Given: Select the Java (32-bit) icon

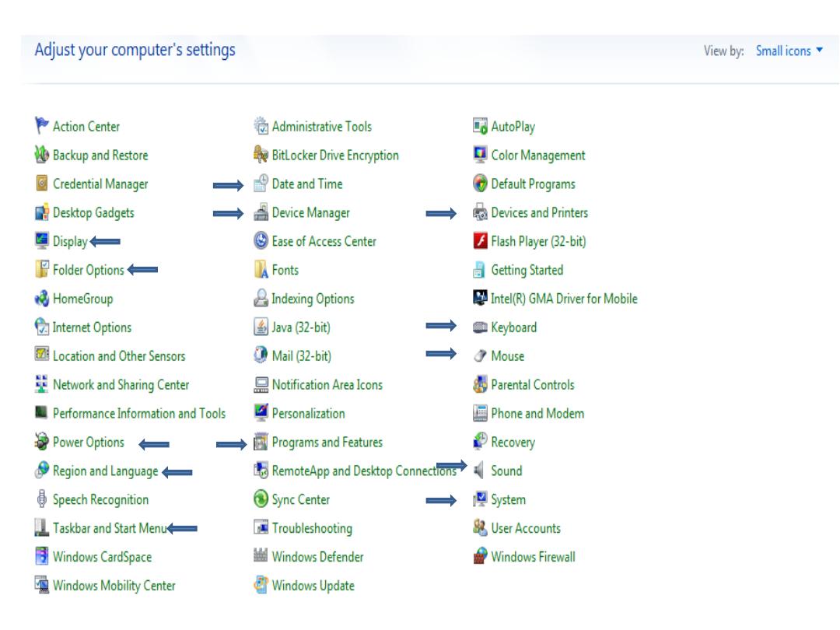Looking at the screenshot, I should (x=261, y=327).
